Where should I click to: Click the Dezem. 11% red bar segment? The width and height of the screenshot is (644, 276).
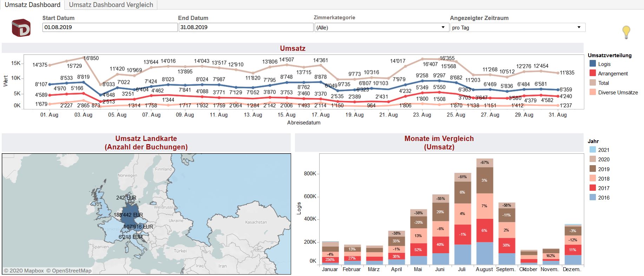(573, 250)
